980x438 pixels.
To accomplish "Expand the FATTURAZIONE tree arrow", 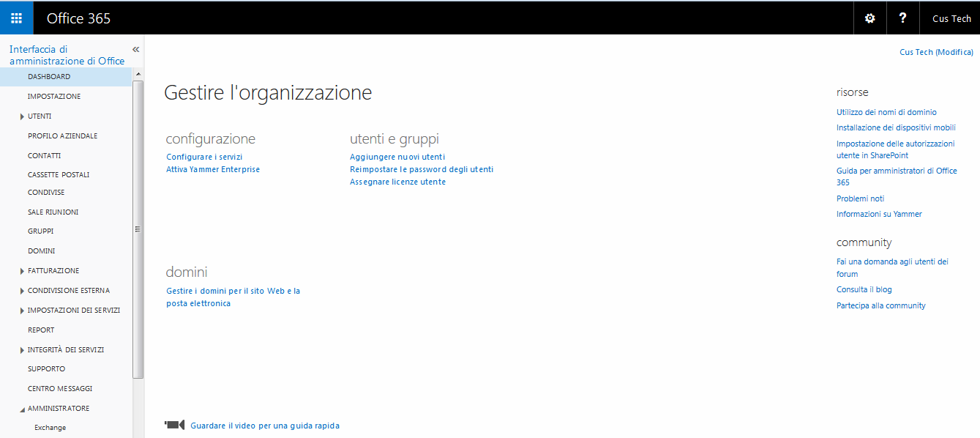I will click(22, 271).
